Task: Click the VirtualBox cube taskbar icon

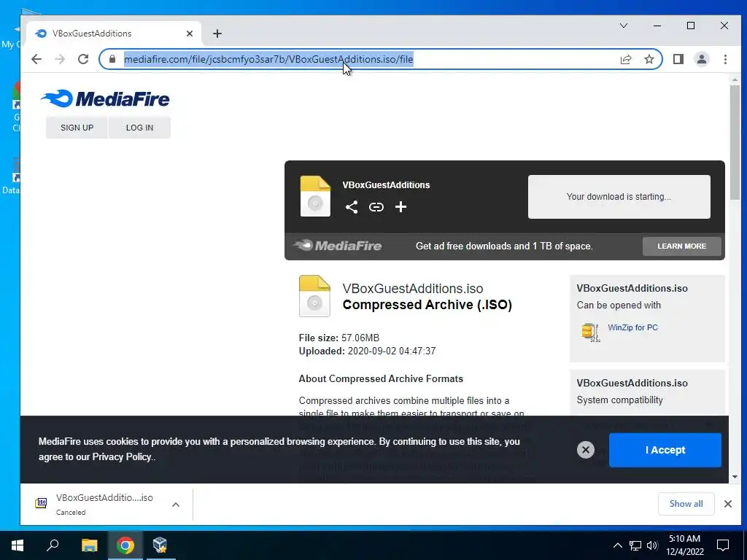Action: (x=160, y=545)
